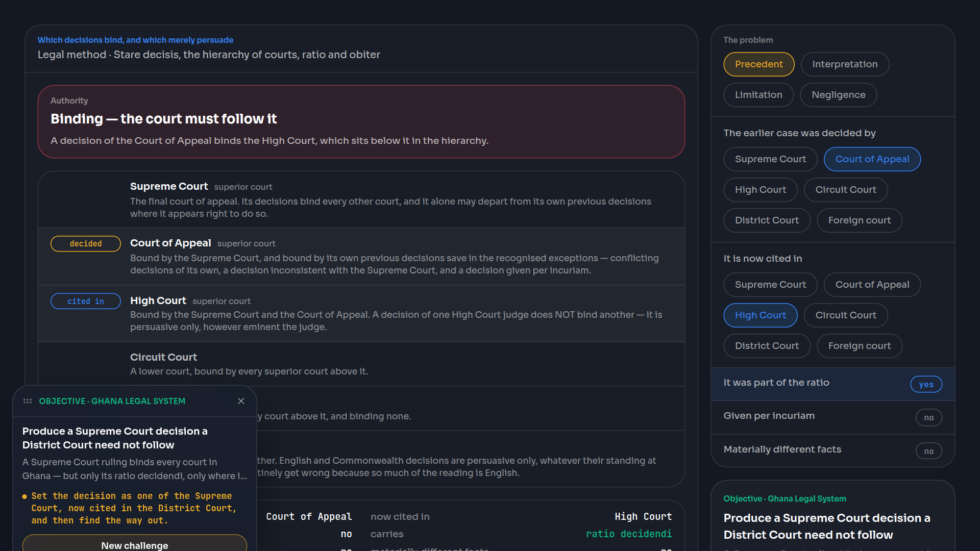This screenshot has height=551, width=980.
Task: Set earlier case decided by Supreme Court
Action: (x=770, y=159)
